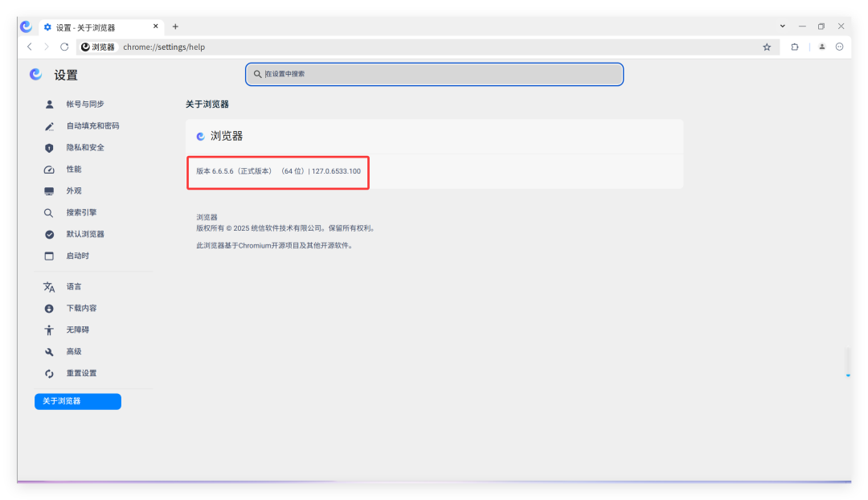Screen dimensions: 868x500
Task: Open 搜索引擎 settings section
Action: (81, 212)
